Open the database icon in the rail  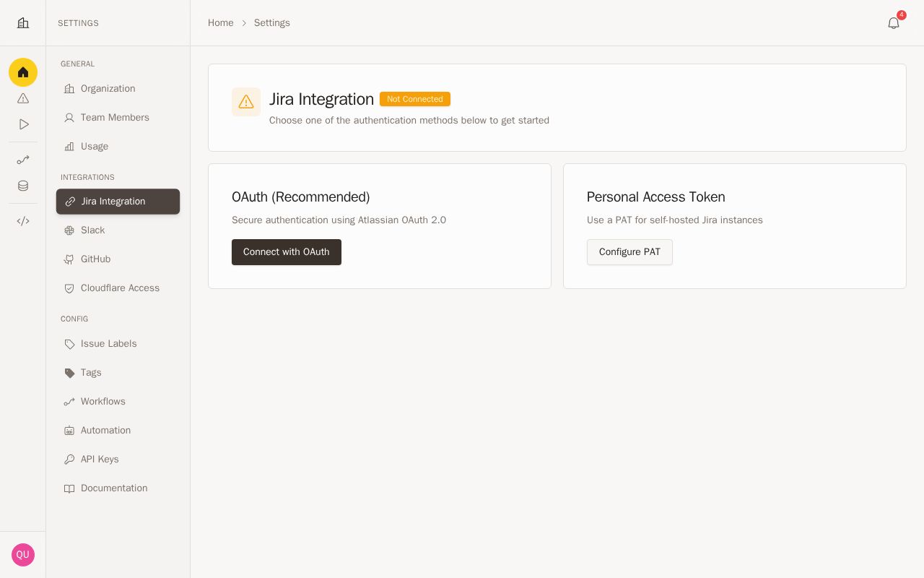(x=23, y=186)
